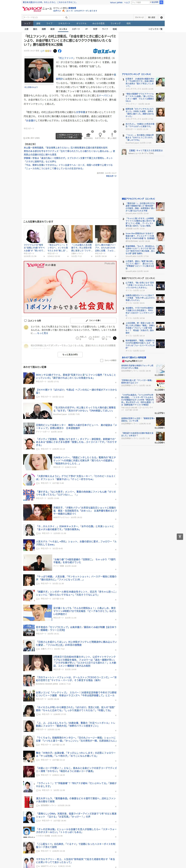Close the reaction prompt tooltip
The height and width of the screenshot is (868, 186).
point(80,134)
